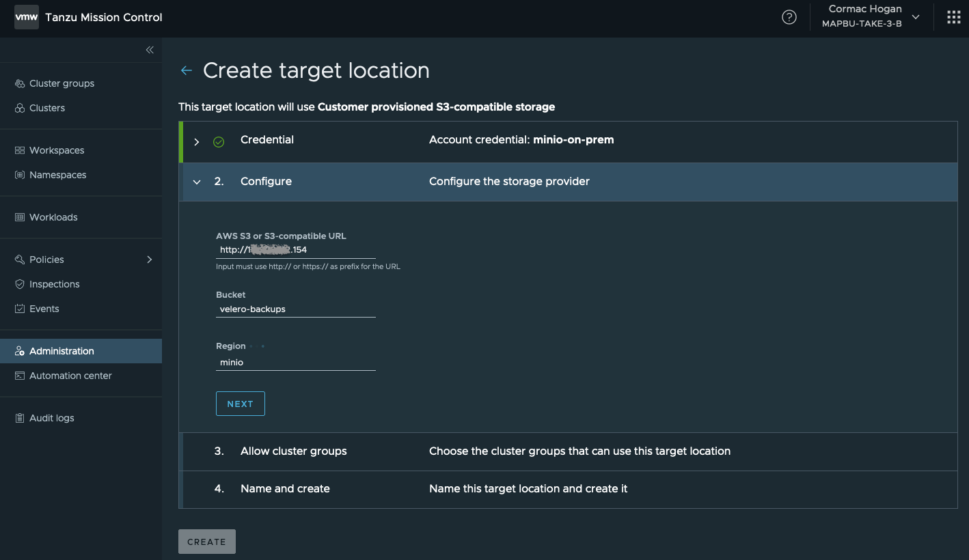The image size is (969, 560).
Task: Click the Configure the storage provider text
Action: (509, 182)
